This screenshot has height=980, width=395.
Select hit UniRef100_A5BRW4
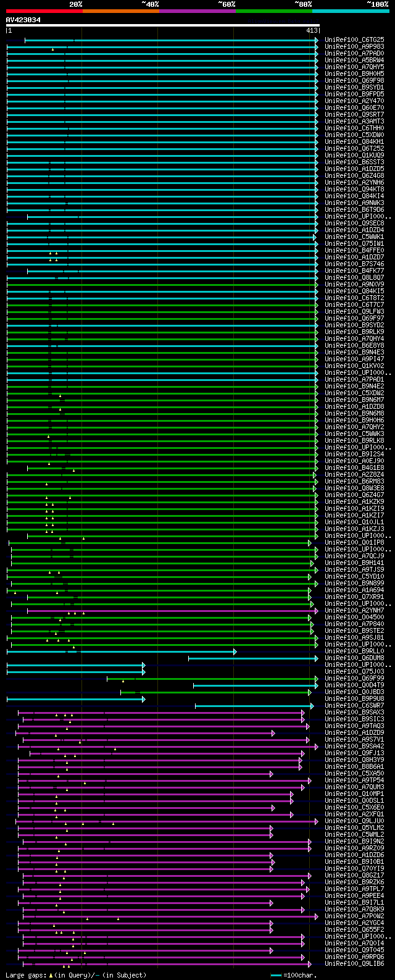pos(354,60)
